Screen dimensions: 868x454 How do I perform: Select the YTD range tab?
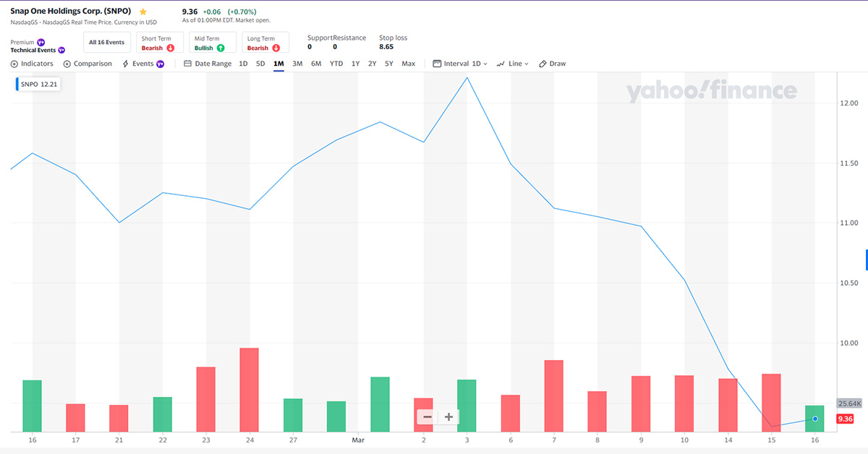(x=336, y=64)
